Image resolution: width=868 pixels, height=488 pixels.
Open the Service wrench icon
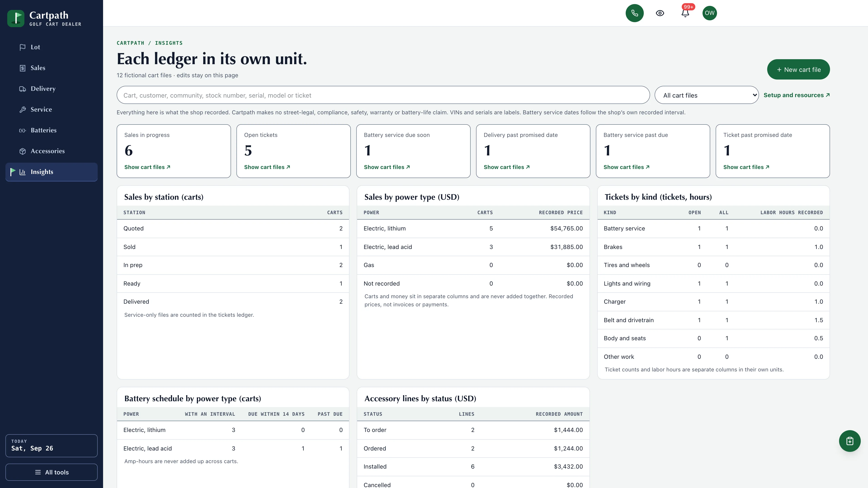coord(23,109)
